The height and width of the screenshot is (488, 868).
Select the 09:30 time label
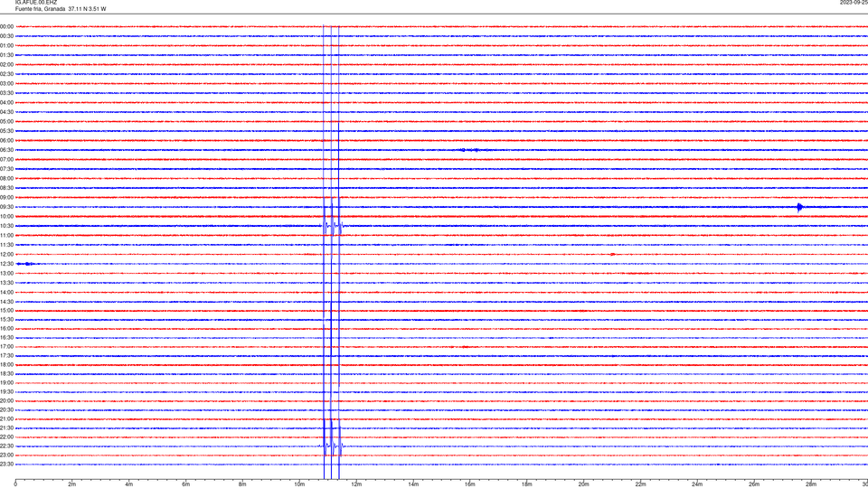pyautogui.click(x=6, y=207)
